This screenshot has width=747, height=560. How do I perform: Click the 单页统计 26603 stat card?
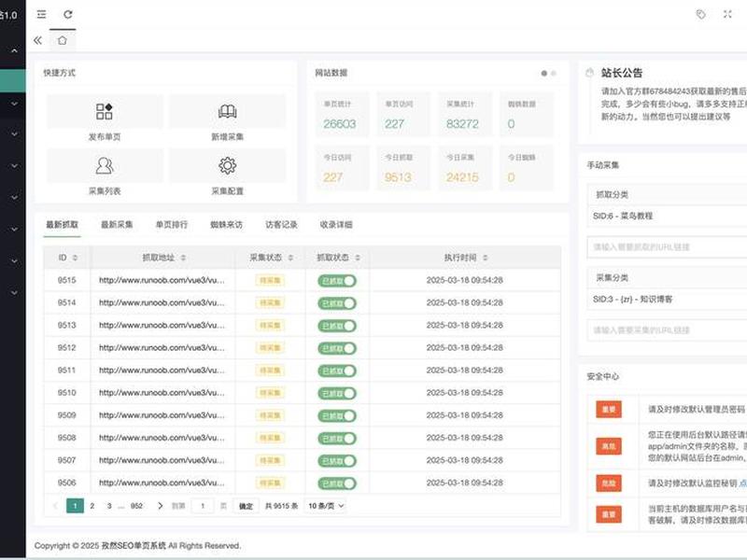(342, 115)
